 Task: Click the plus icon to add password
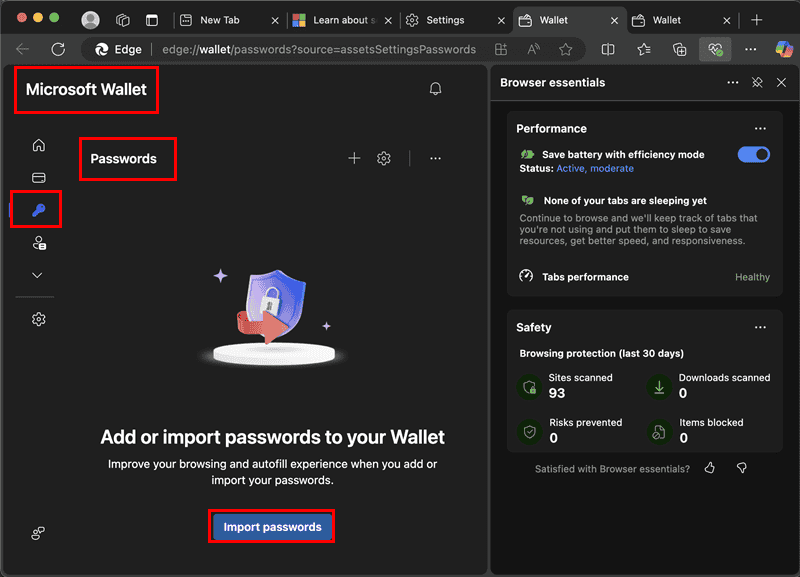(x=354, y=158)
